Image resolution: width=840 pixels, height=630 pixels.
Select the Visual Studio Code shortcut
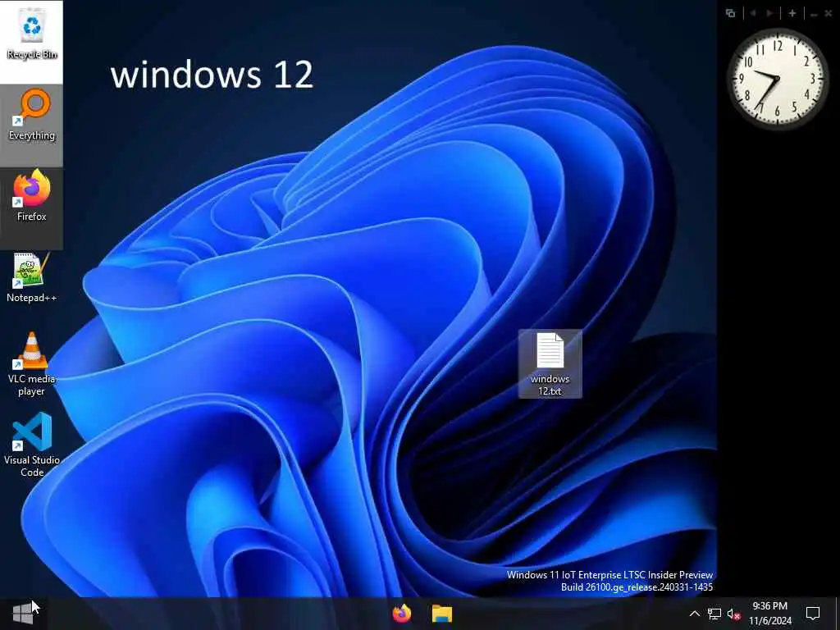tap(32, 445)
